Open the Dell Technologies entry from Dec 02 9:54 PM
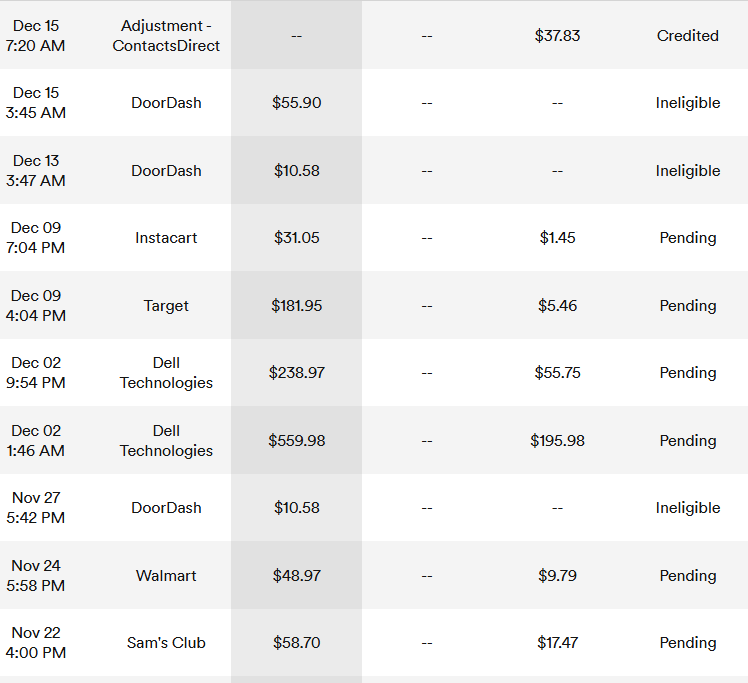Image resolution: width=748 pixels, height=683 pixels. (x=166, y=373)
